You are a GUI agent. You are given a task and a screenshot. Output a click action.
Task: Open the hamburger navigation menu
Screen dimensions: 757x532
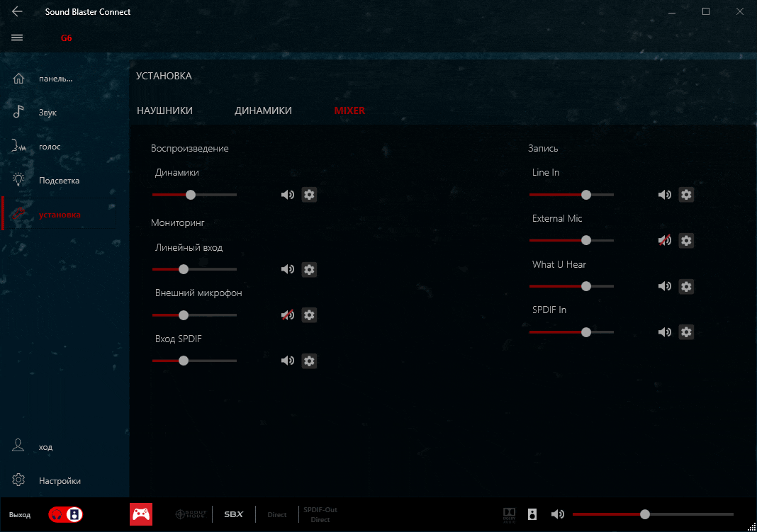coord(18,38)
